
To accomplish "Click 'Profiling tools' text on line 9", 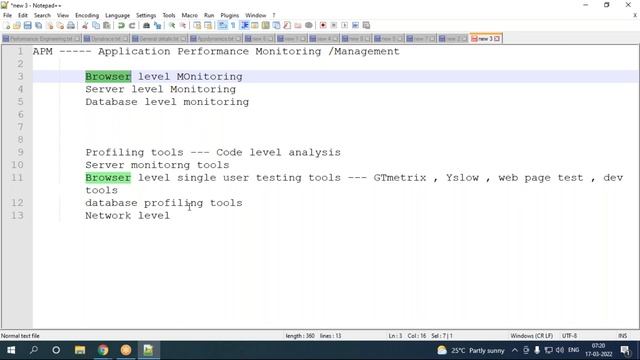I will [134, 152].
